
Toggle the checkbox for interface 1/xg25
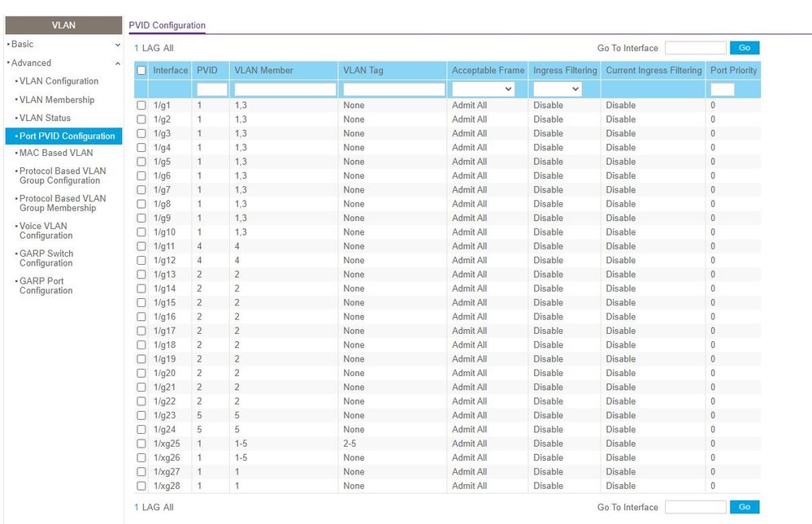pos(141,444)
